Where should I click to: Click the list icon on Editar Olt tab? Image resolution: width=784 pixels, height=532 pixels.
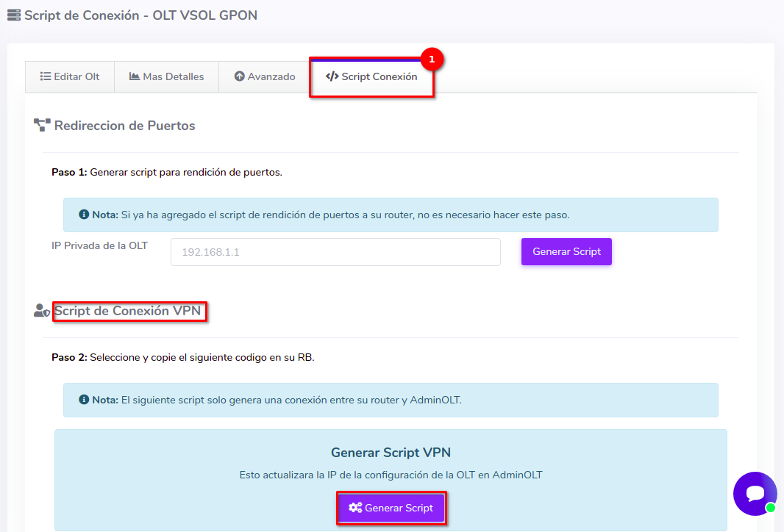(x=45, y=76)
